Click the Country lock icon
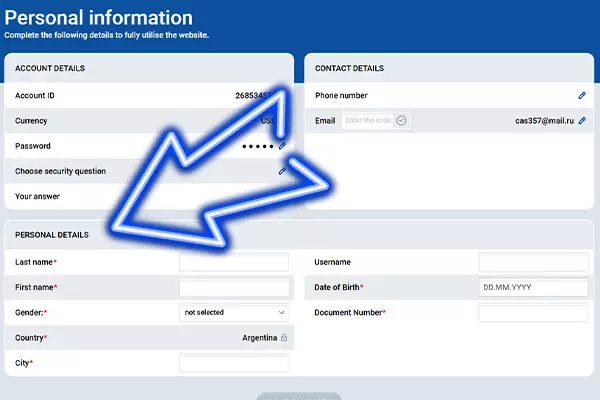Screen dimensions: 600x400 coord(284,338)
